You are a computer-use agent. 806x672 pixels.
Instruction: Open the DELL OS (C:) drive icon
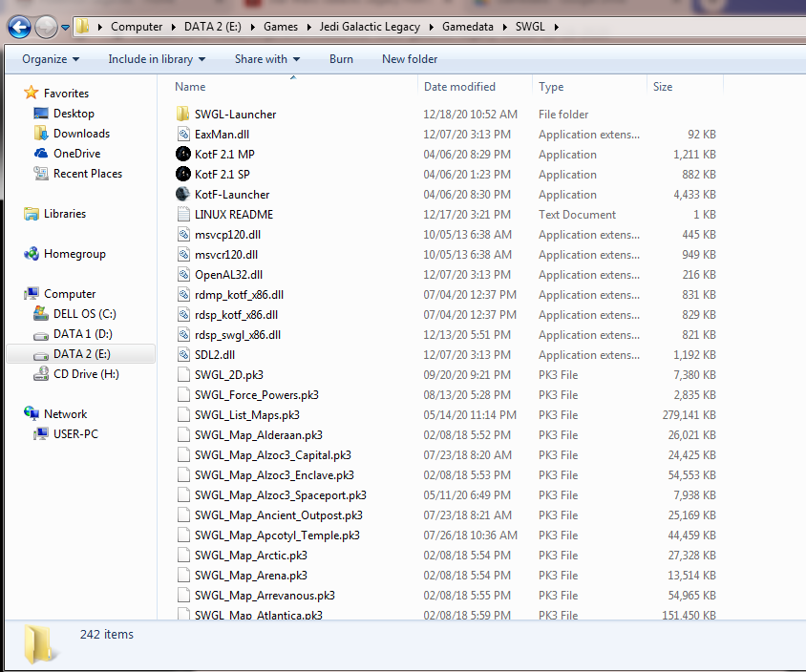(x=41, y=313)
